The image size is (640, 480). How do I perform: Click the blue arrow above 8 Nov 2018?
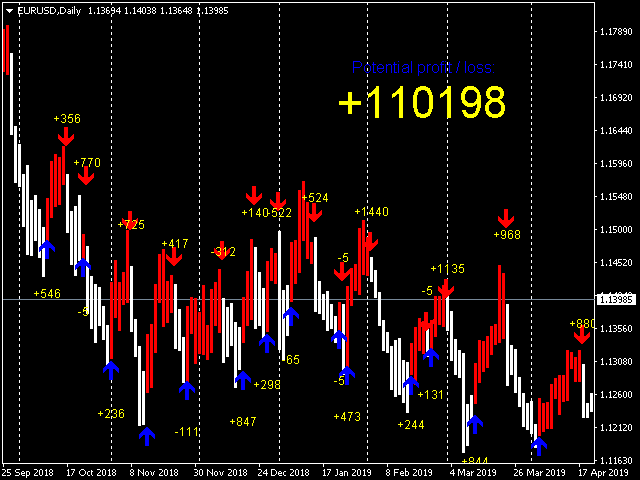coord(147,436)
